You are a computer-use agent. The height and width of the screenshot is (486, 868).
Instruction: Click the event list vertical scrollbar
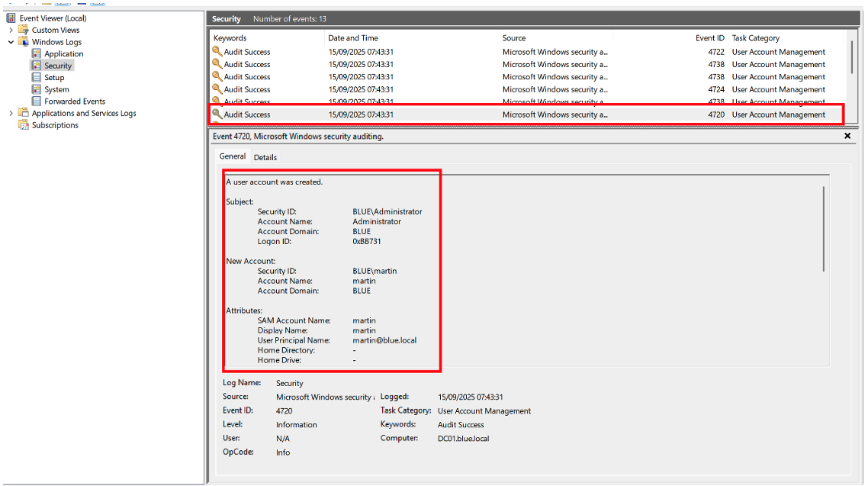852,57
